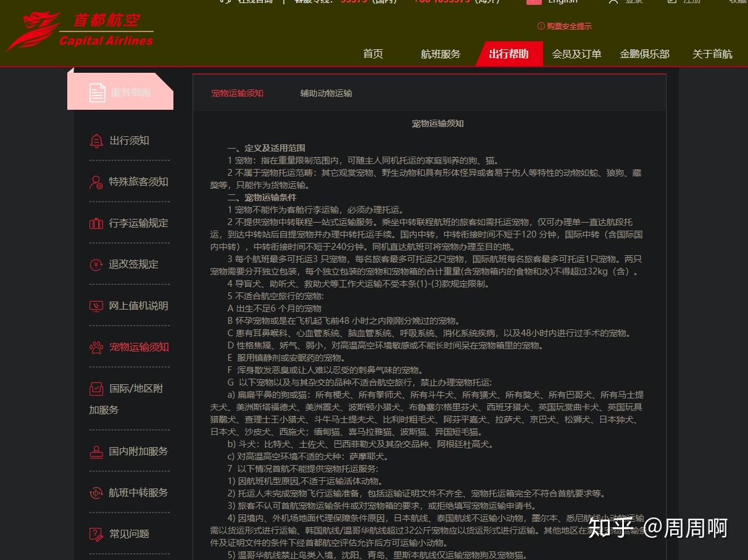The width and height of the screenshot is (748, 560).
Task: Click the document icon beside 服务指南
Action: [97, 93]
